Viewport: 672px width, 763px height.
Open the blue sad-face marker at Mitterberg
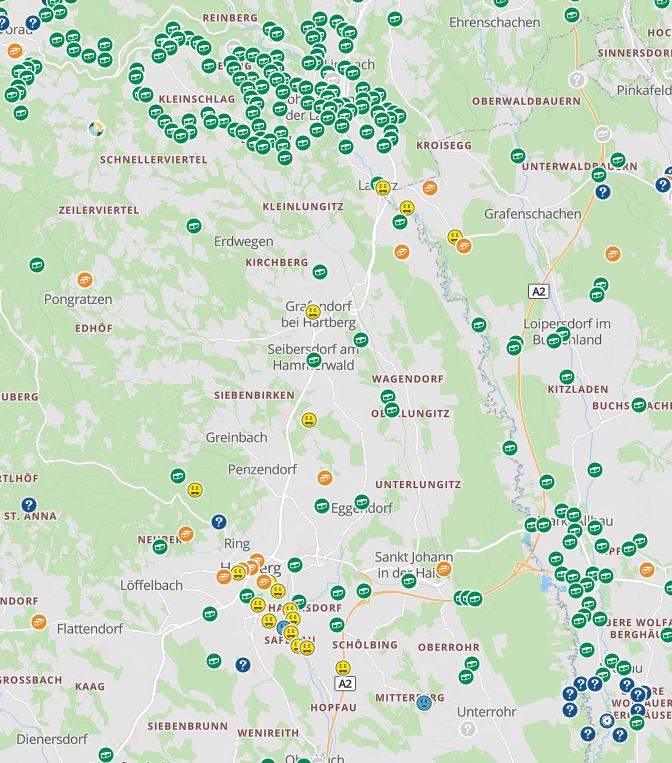[x=424, y=703]
